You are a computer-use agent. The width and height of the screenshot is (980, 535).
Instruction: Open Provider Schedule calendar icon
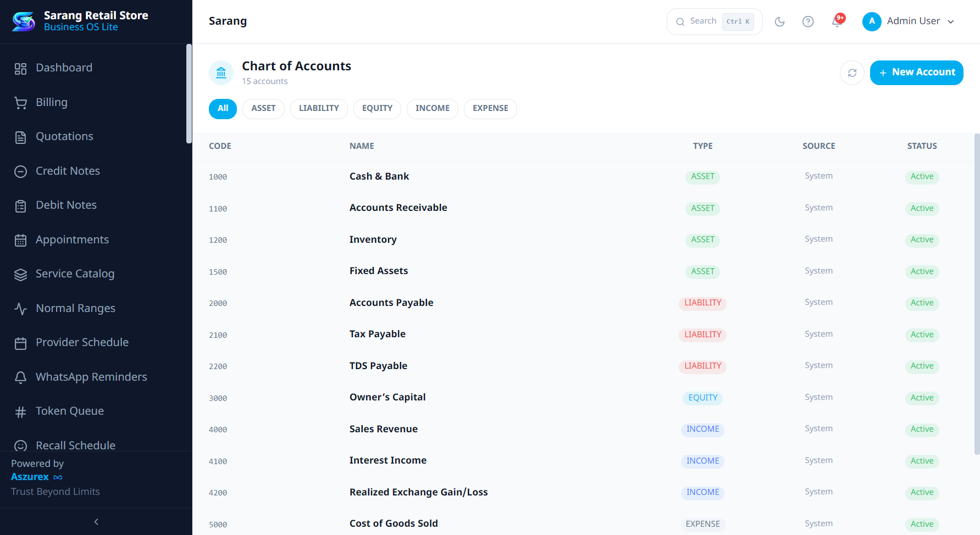(20, 343)
